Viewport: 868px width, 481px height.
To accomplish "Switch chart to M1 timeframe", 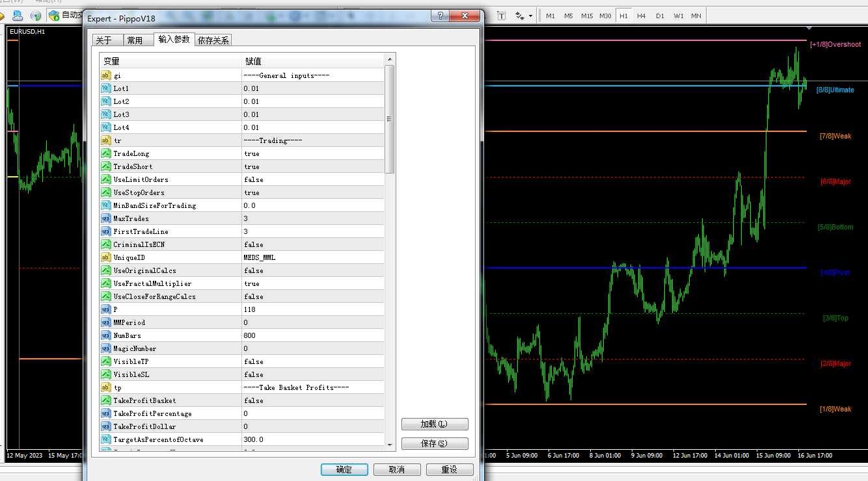I will [x=550, y=16].
